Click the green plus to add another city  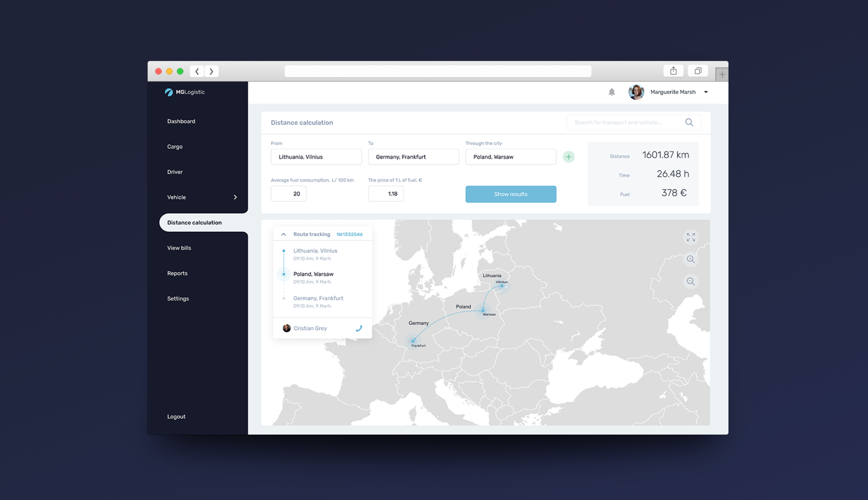pos(569,156)
